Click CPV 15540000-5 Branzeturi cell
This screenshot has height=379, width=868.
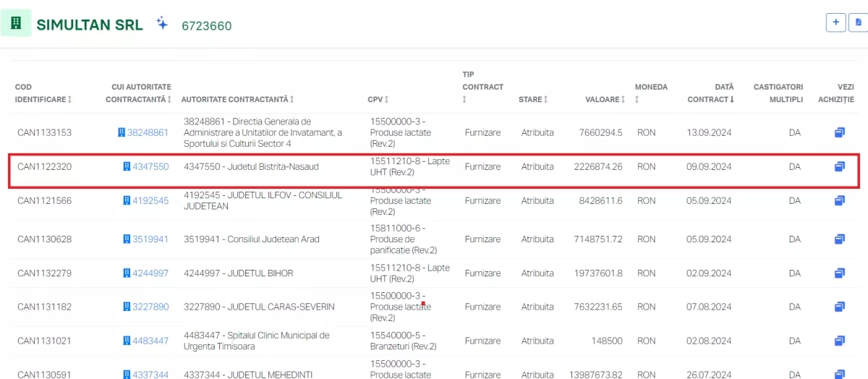(x=404, y=341)
